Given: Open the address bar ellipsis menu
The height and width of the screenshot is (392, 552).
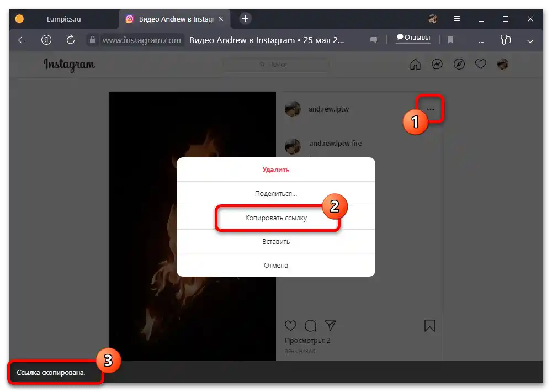Looking at the screenshot, I should 481,41.
